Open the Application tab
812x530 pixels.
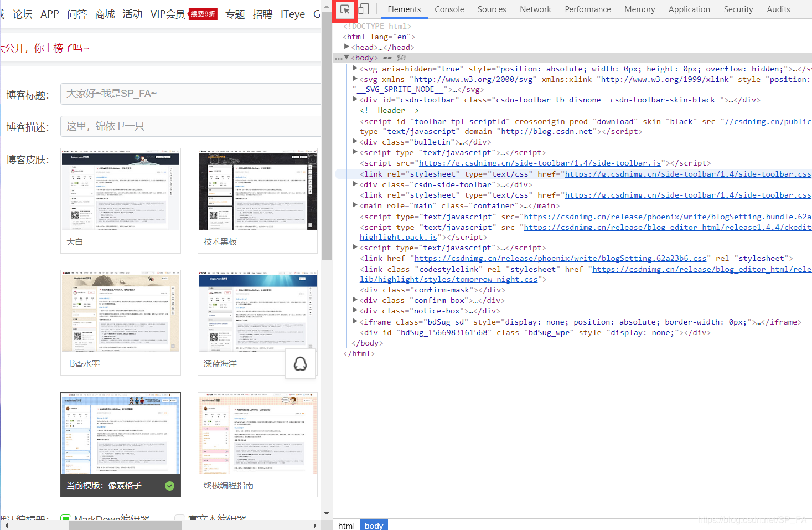coord(689,9)
